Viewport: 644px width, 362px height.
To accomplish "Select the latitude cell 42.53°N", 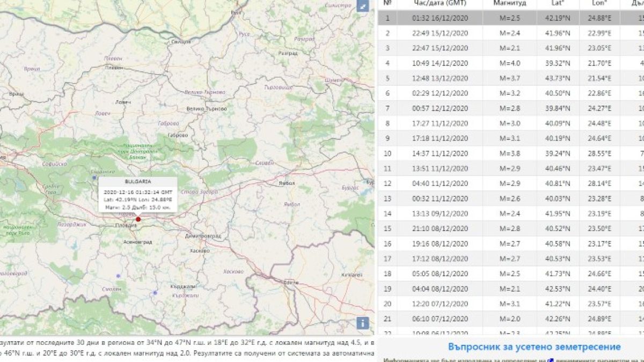I will tap(558, 288).
